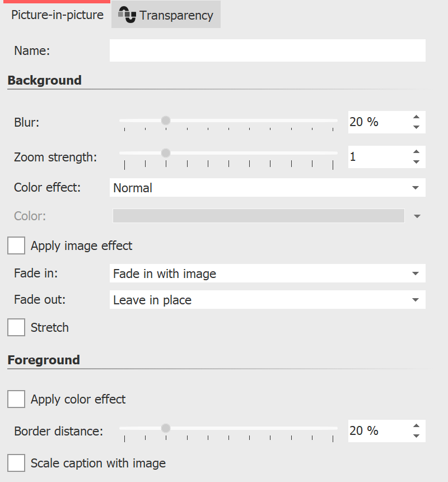Image resolution: width=448 pixels, height=482 pixels.
Task: Decrease Zoom strength with the down arrow
Action: pyautogui.click(x=417, y=161)
